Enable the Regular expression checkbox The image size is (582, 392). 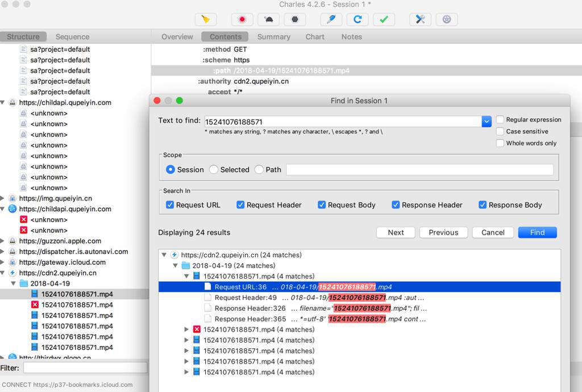tap(500, 119)
